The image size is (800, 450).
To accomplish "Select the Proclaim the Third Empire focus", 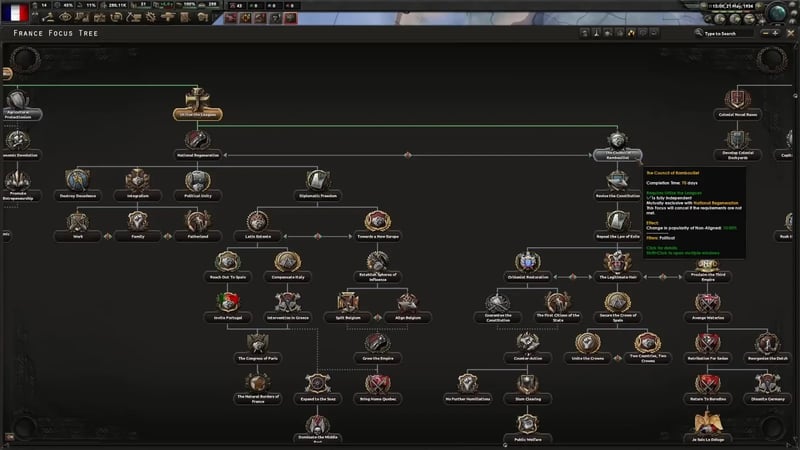I will click(708, 270).
